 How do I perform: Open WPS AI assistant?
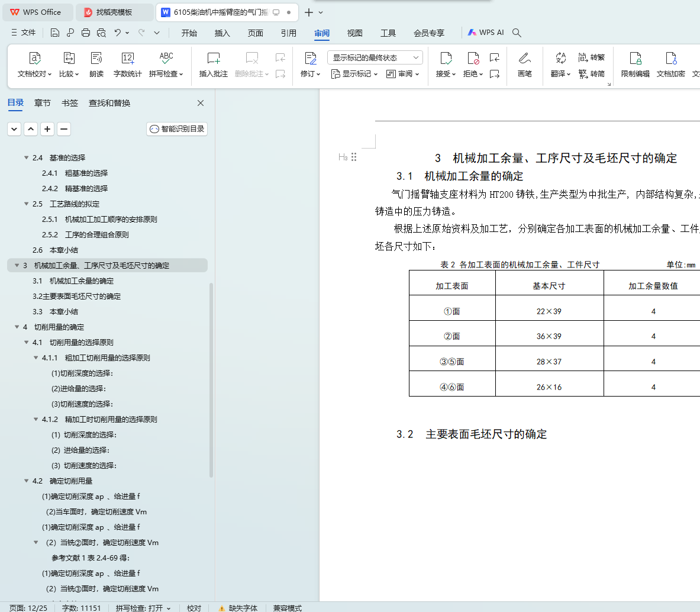pyautogui.click(x=486, y=33)
